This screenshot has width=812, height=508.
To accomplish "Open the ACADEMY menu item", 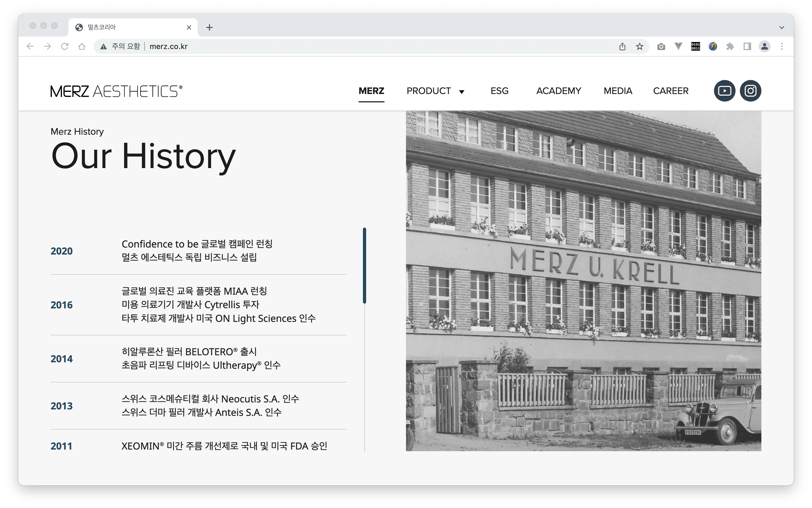I will (x=558, y=91).
